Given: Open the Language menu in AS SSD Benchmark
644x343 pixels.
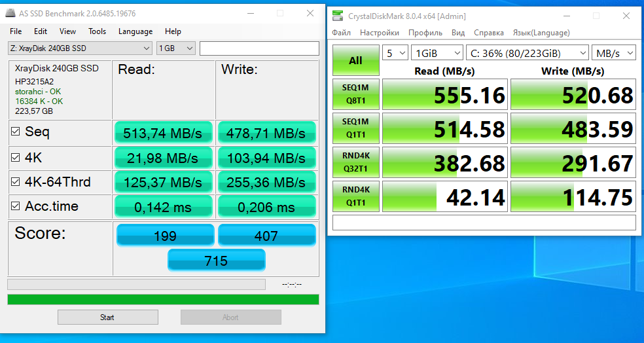Looking at the screenshot, I should (135, 31).
